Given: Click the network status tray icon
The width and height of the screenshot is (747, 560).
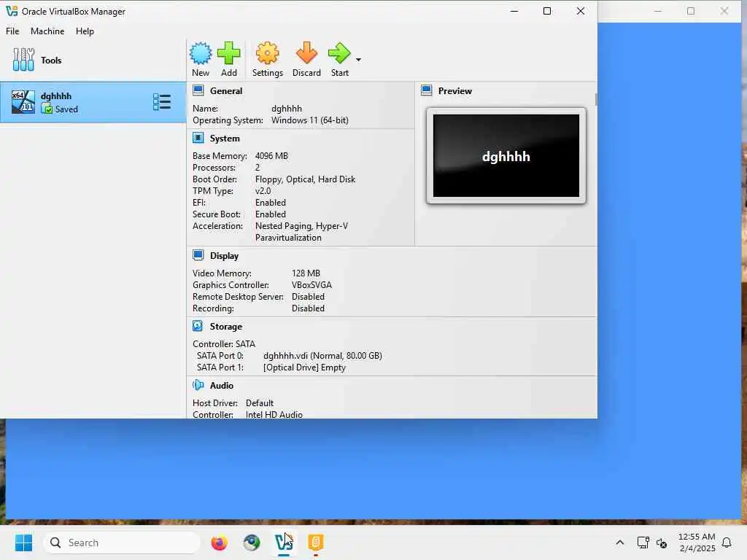Looking at the screenshot, I should 643,542.
